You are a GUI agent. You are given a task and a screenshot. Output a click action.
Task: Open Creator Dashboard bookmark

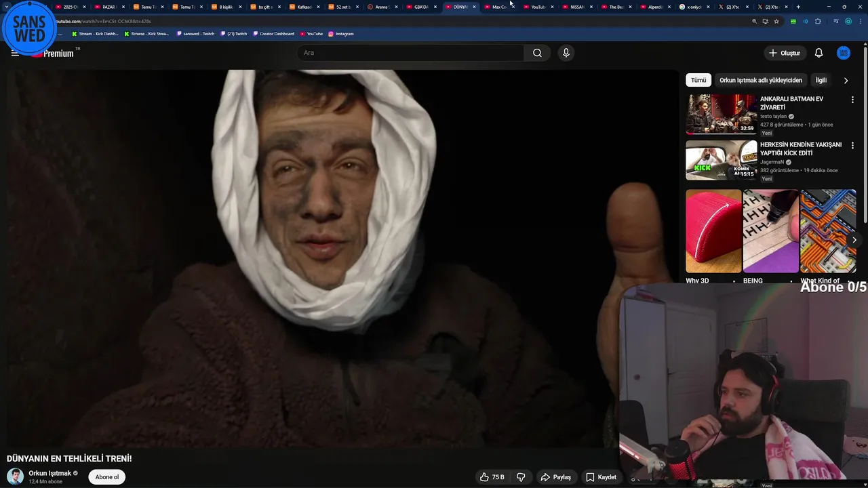coord(273,33)
